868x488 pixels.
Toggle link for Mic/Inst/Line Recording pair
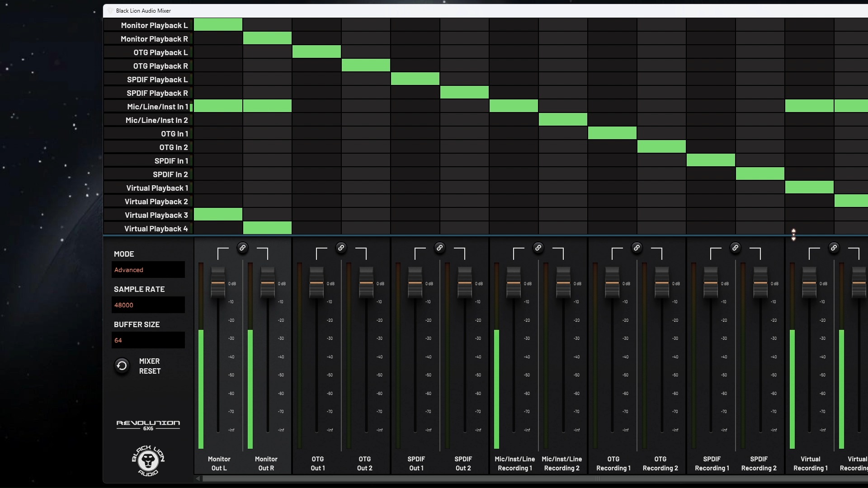(x=538, y=248)
